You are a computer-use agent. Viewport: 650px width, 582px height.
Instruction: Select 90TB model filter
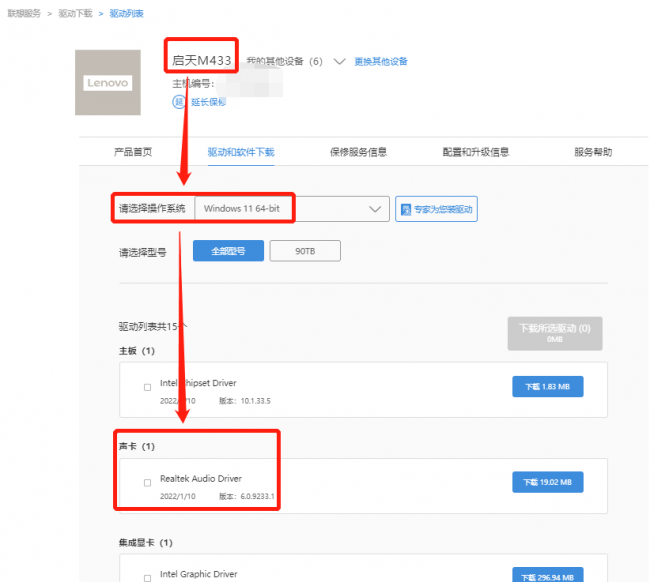click(305, 251)
